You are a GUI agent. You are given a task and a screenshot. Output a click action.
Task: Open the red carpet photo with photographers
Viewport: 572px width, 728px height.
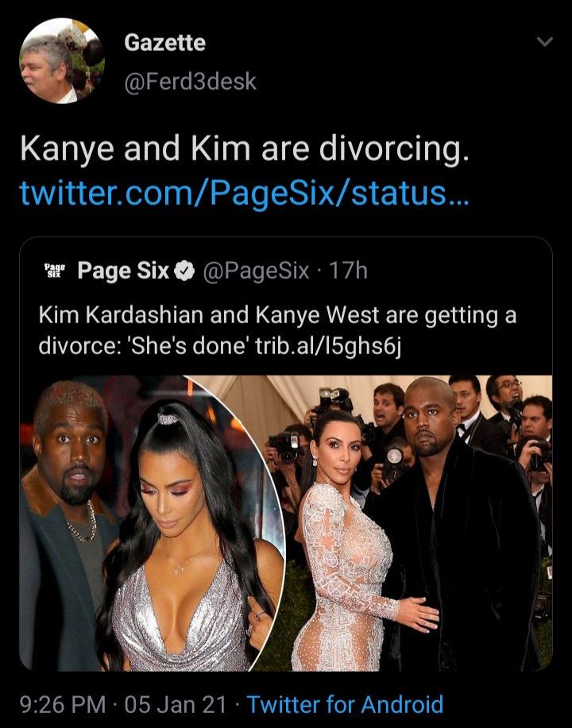click(409, 523)
